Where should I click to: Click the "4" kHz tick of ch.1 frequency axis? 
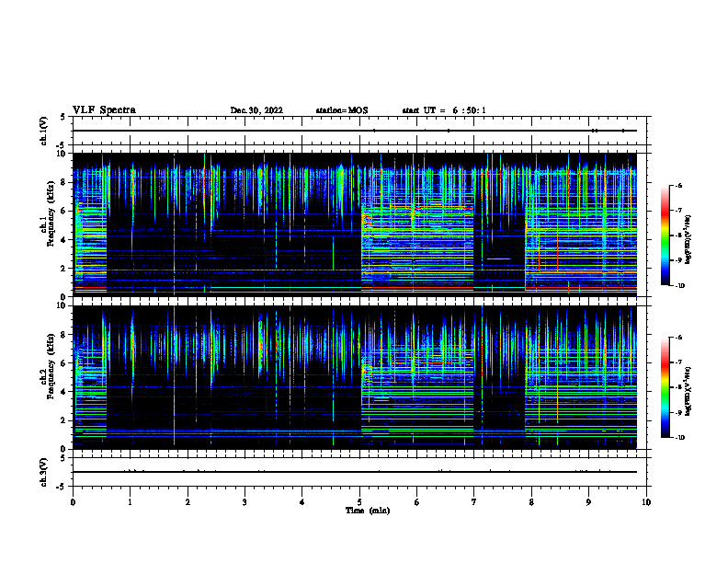click(64, 240)
